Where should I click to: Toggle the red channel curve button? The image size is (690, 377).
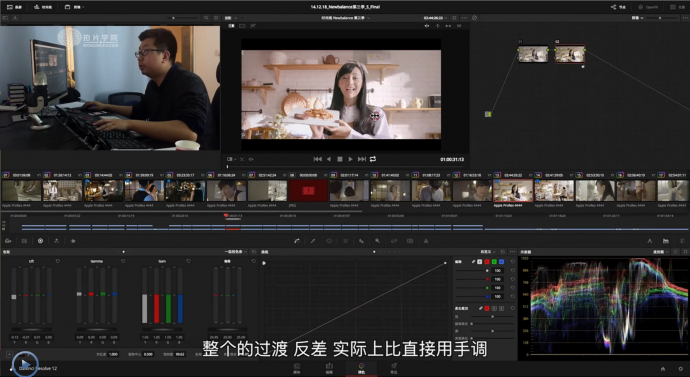pyautogui.click(x=487, y=262)
